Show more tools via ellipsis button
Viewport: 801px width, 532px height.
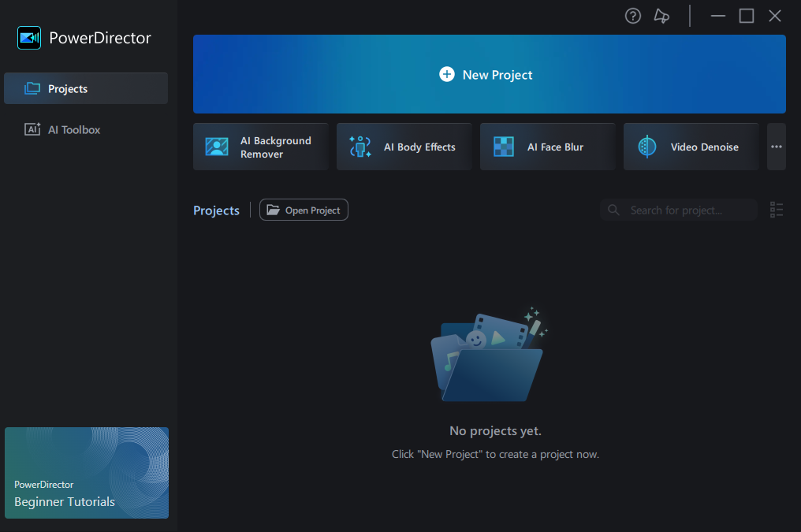[x=777, y=147]
